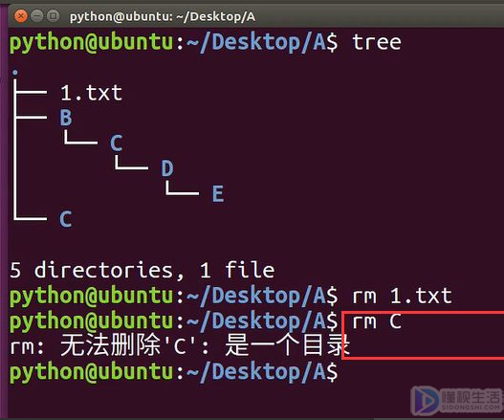Select directory D in the tree

pos(167,168)
